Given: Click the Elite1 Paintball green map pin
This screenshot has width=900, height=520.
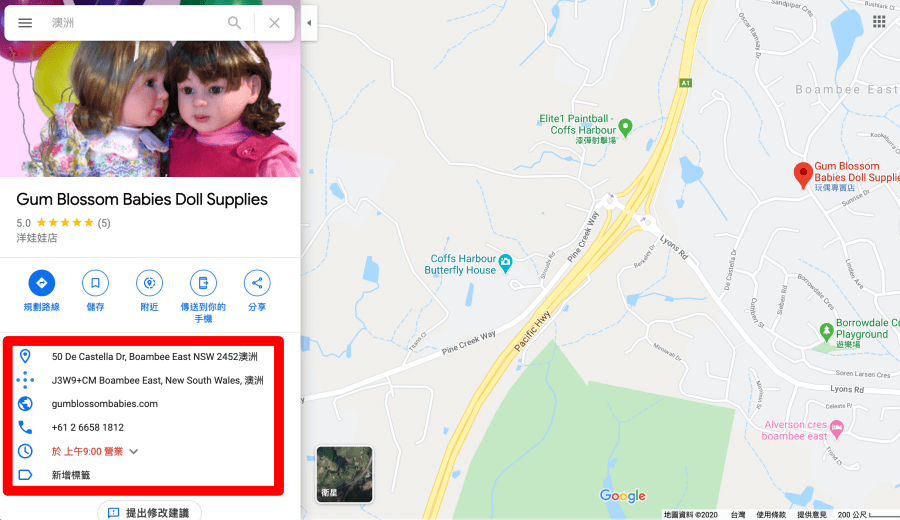Looking at the screenshot, I should click(626, 127).
